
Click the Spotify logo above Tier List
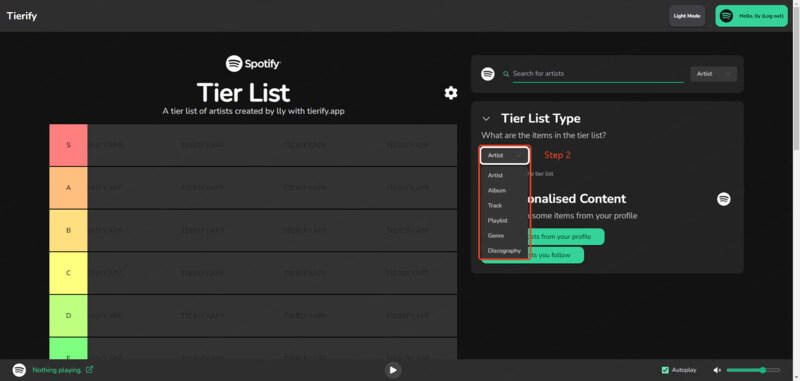253,64
